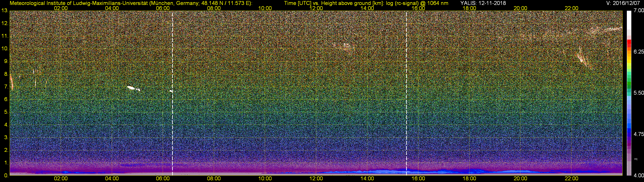The image size is (644, 182).
Task: Click the top axis '22:00' time label
Action: tap(571, 8)
